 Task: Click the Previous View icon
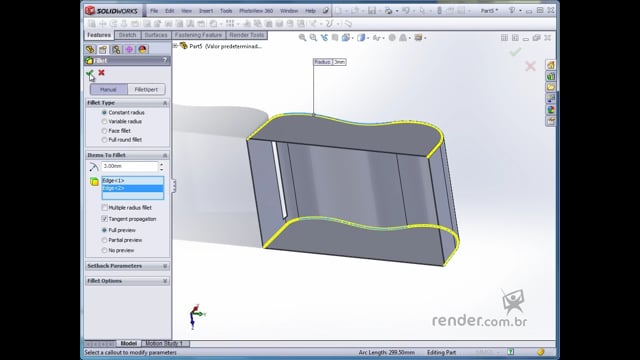click(x=324, y=38)
